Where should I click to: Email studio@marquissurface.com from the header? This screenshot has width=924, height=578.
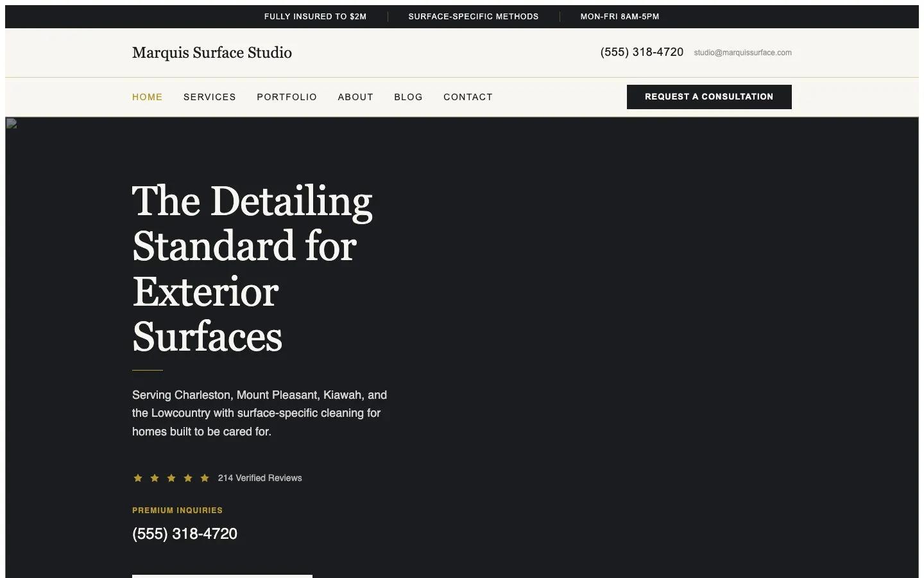pos(742,53)
